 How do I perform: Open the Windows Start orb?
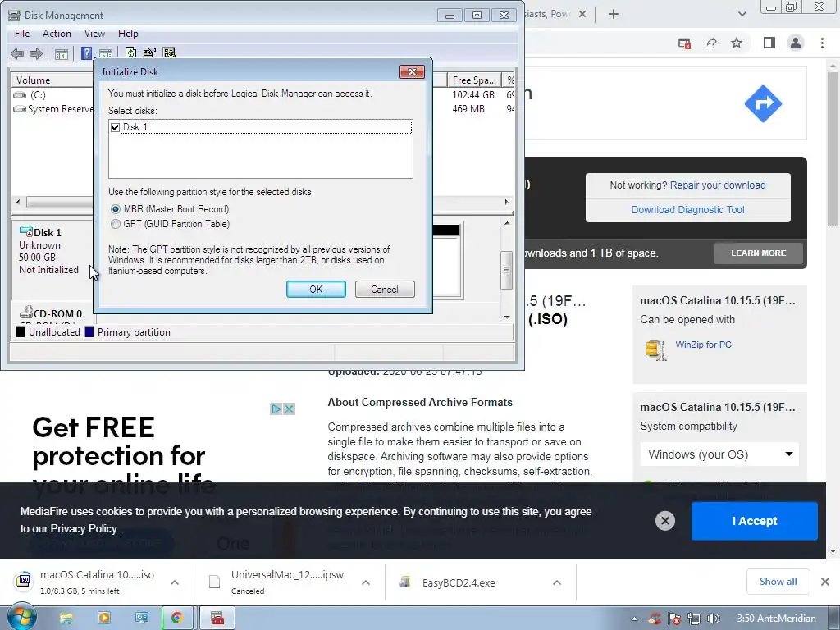(x=21, y=618)
